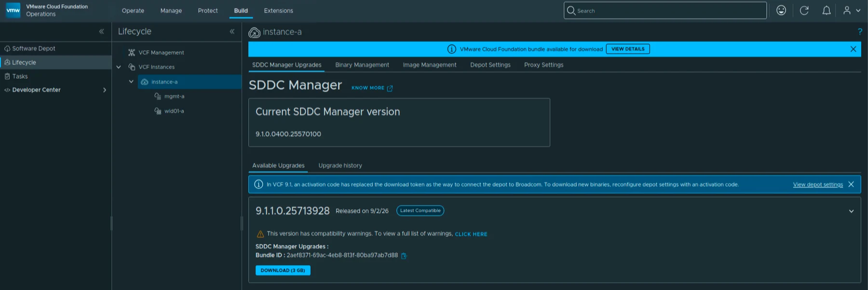Image resolution: width=868 pixels, height=290 pixels.
Task: Click the Software Depot icon
Action: pos(7,49)
